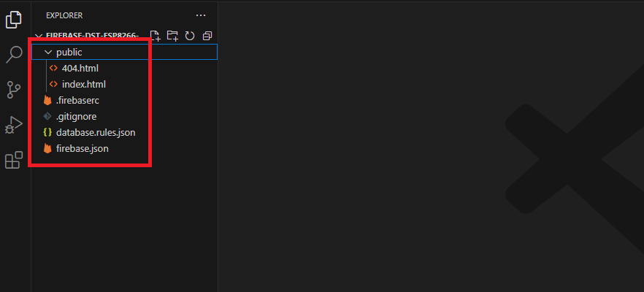Open the 404.html file
This screenshot has height=292, width=644.
80,69
